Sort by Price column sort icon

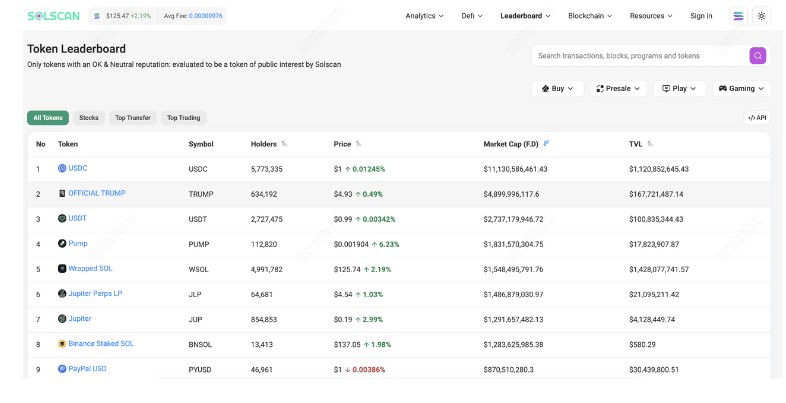coord(358,144)
